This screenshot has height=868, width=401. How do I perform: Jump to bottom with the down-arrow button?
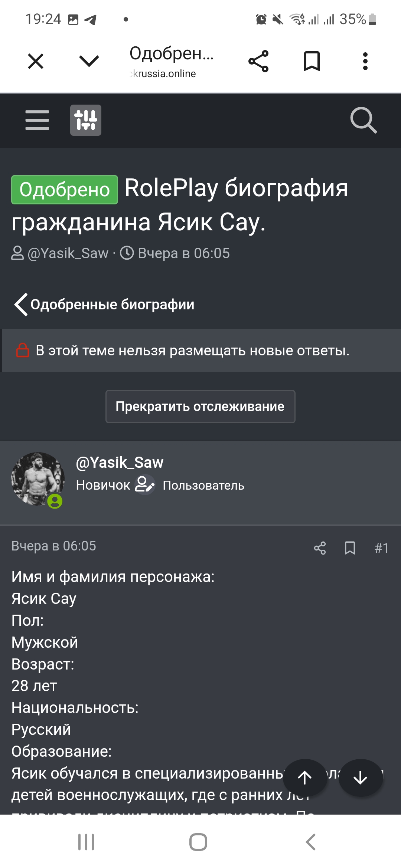360,777
